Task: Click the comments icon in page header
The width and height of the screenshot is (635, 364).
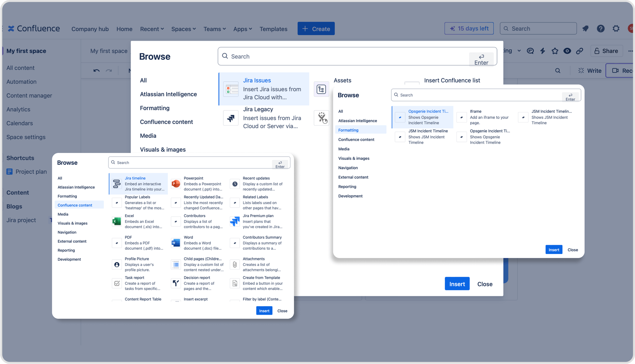Action: pos(530,51)
